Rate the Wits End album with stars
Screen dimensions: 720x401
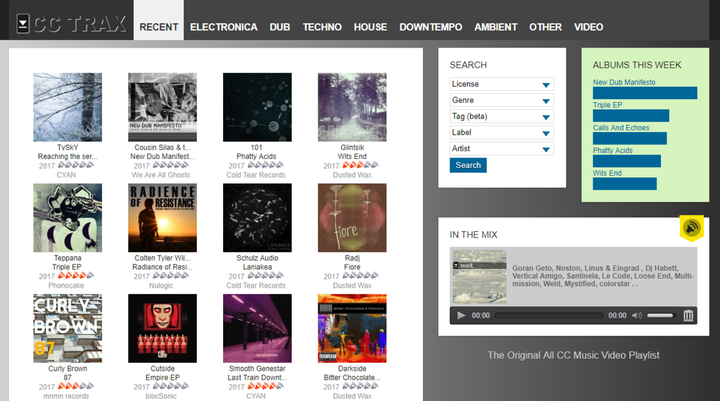[360, 165]
